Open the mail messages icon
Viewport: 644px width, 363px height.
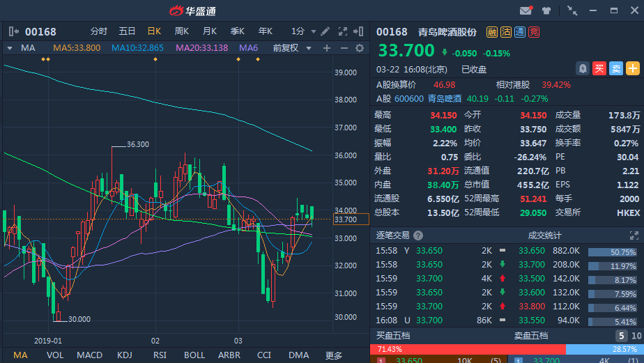pyautogui.click(x=526, y=10)
